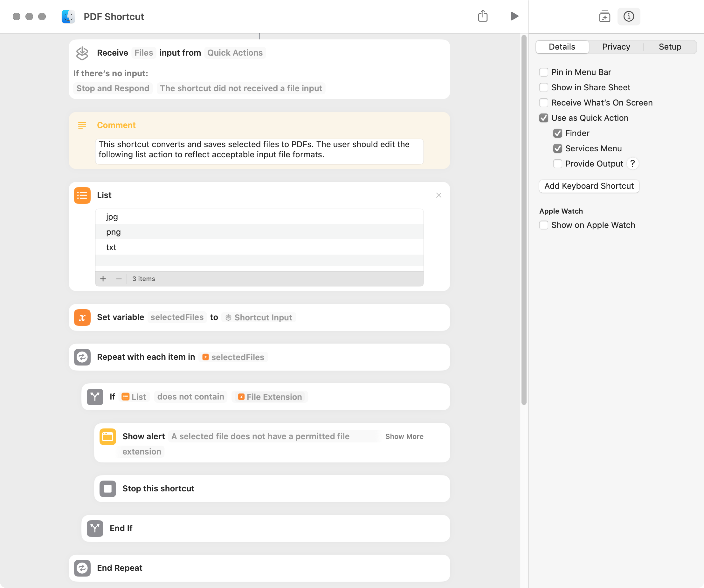704x588 pixels.
Task: Click the If action icon
Action: 95,397
